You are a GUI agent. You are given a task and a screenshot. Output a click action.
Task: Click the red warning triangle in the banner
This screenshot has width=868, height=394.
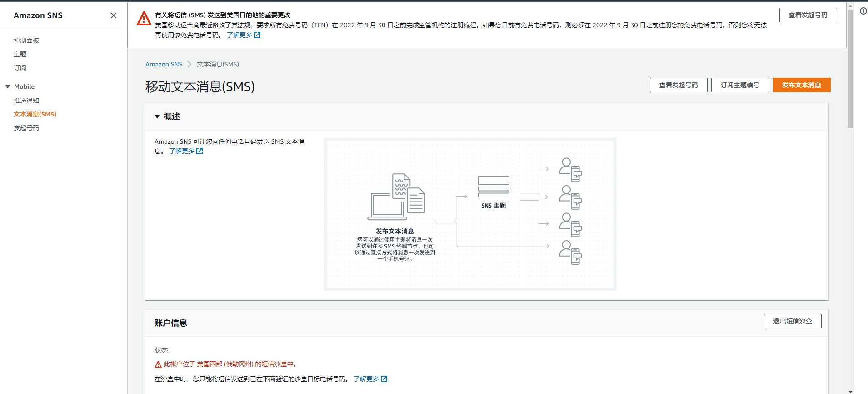(144, 18)
